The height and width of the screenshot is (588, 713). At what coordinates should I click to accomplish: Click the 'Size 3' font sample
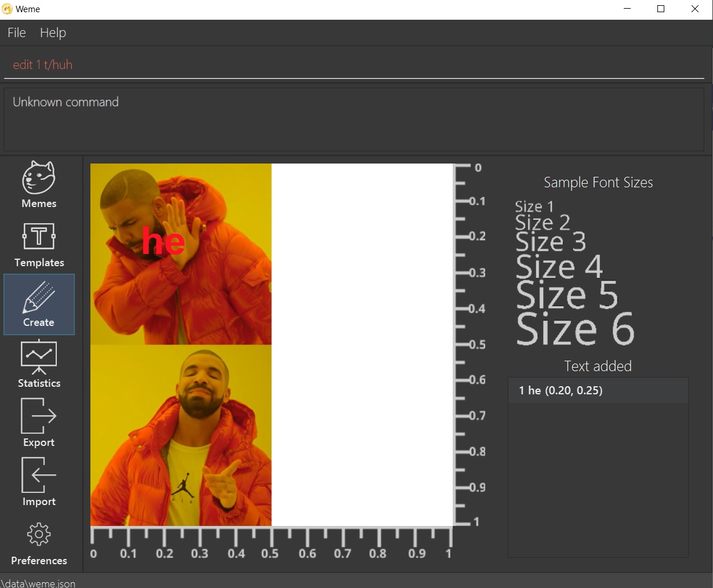tap(551, 242)
